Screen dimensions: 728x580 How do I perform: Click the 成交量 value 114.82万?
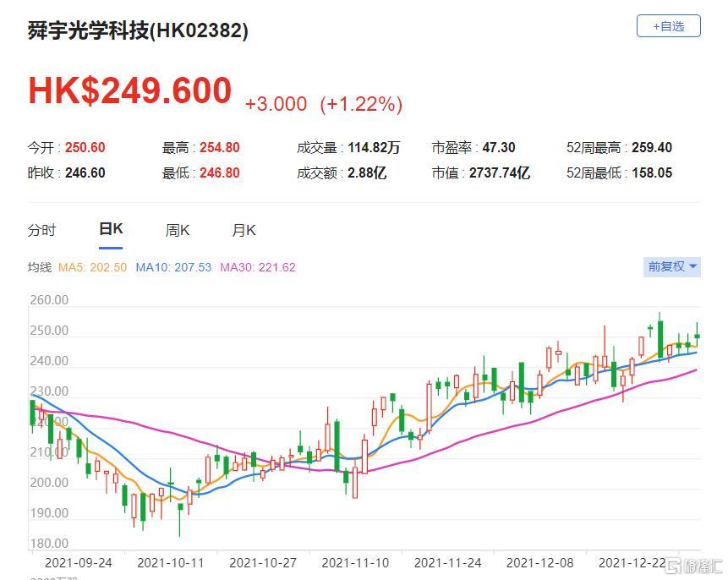pos(374,147)
